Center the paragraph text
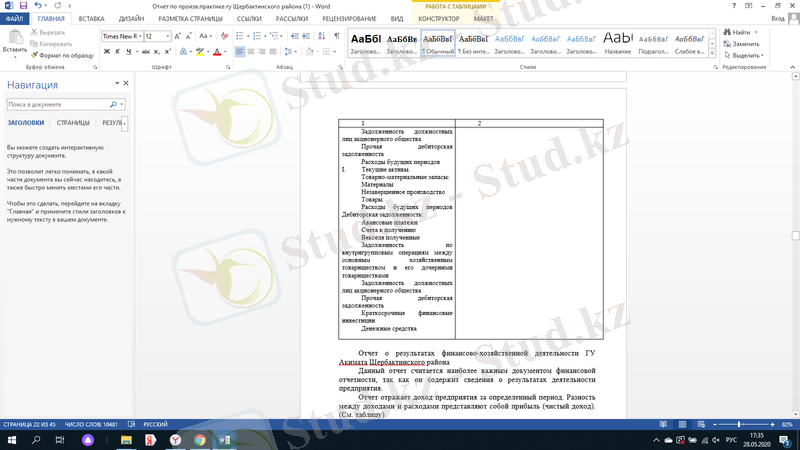Viewport: 800px width, 450px height. click(x=251, y=52)
